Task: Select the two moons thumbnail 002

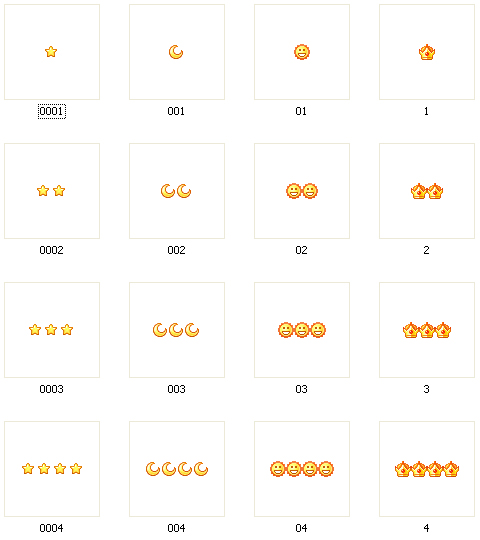Action: [177, 191]
